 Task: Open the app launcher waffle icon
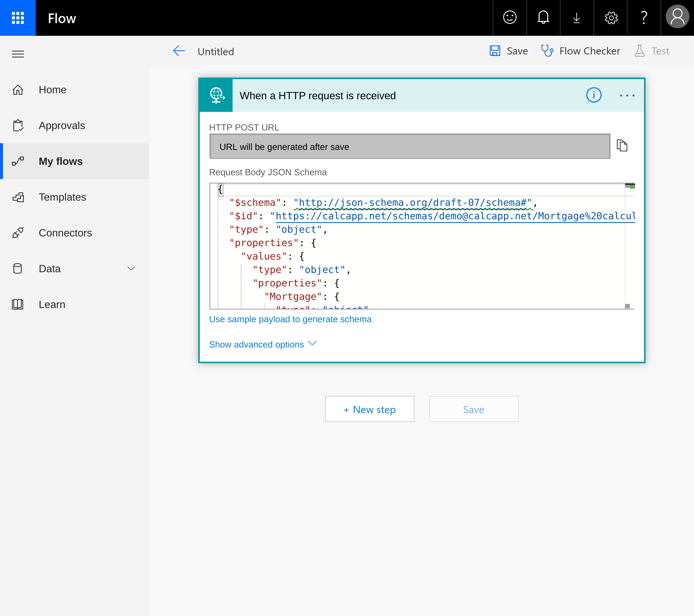coord(18,18)
